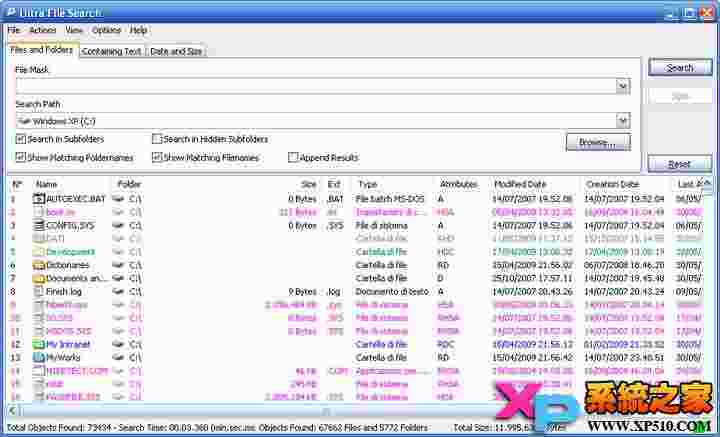
Task: Click the Reset button
Action: [x=680, y=164]
